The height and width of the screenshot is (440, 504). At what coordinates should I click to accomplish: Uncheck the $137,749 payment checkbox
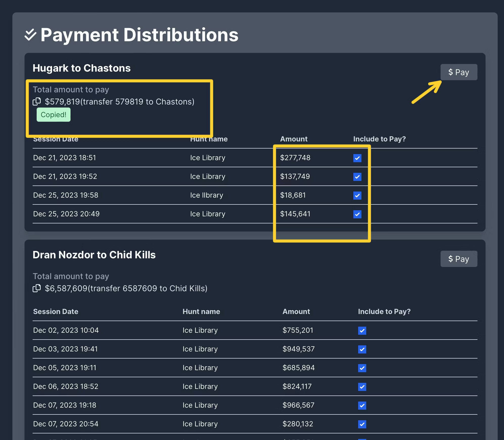point(357,177)
